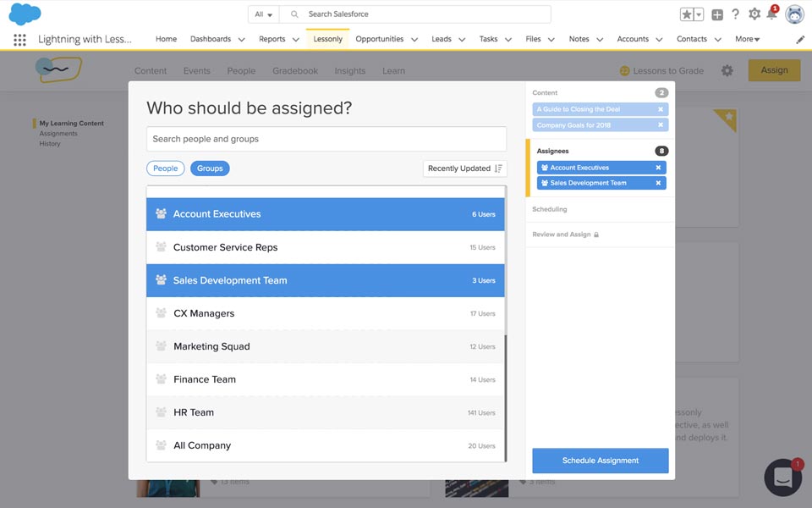Go to the Scheduling step
812x508 pixels.
point(550,209)
